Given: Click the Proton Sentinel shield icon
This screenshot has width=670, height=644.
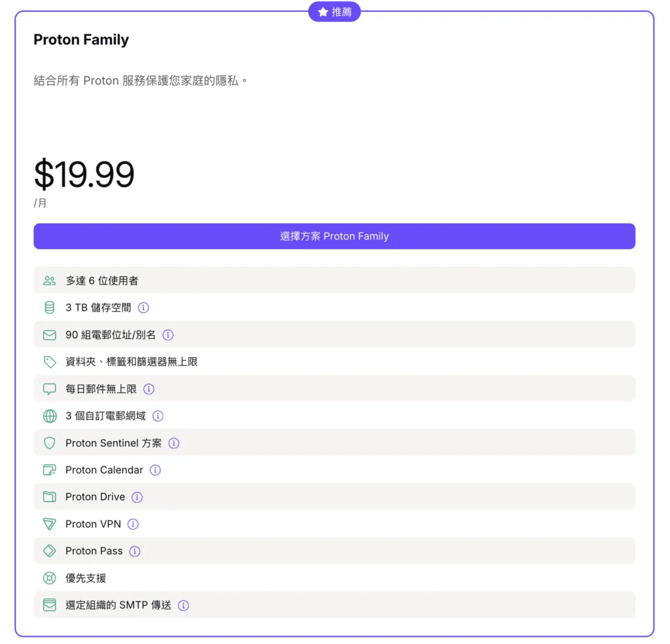Looking at the screenshot, I should tap(49, 443).
